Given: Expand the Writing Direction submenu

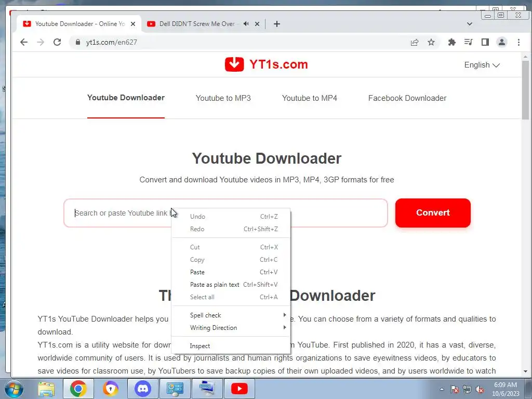Looking at the screenshot, I should tap(231, 328).
